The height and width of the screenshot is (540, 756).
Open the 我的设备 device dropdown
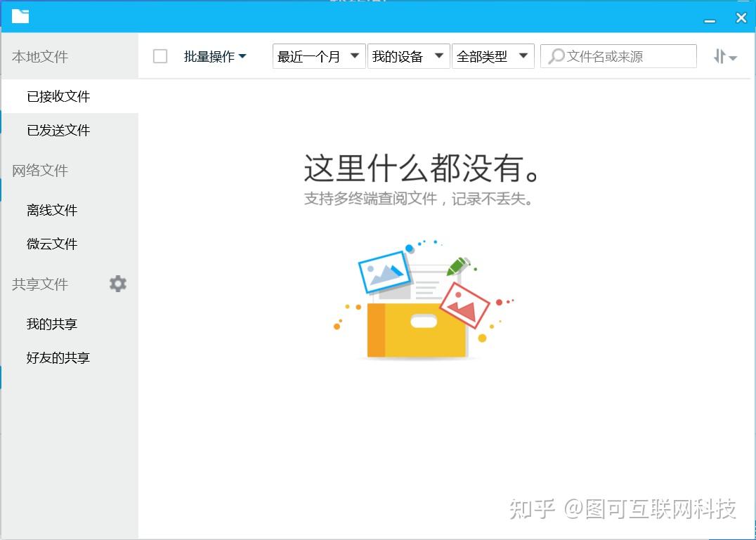click(409, 56)
